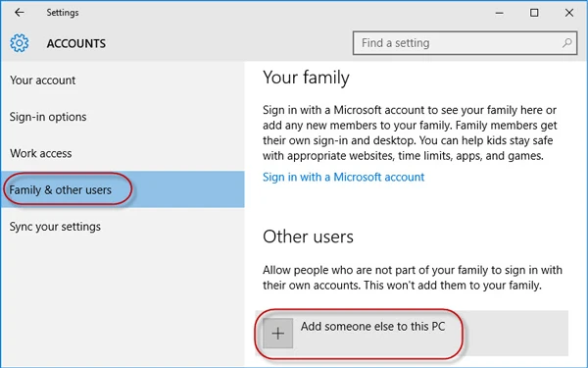Select Family & other users
This screenshot has height=368, width=588.
point(122,189)
